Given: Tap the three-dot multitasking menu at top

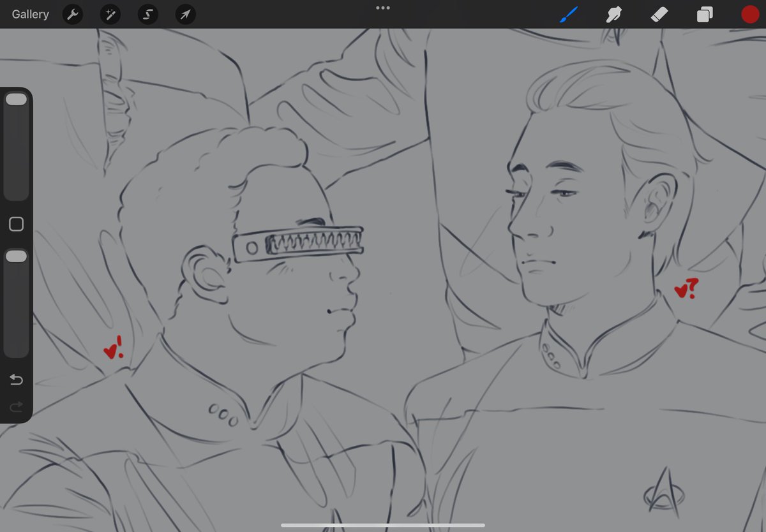Looking at the screenshot, I should [383, 8].
